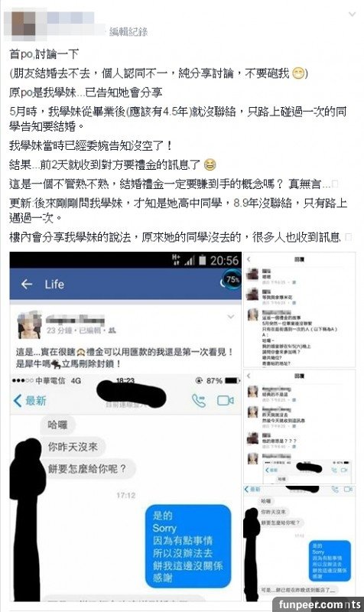The height and width of the screenshot is (612, 364).
Task: Go back using the Life header arrow
Action: [27, 284]
